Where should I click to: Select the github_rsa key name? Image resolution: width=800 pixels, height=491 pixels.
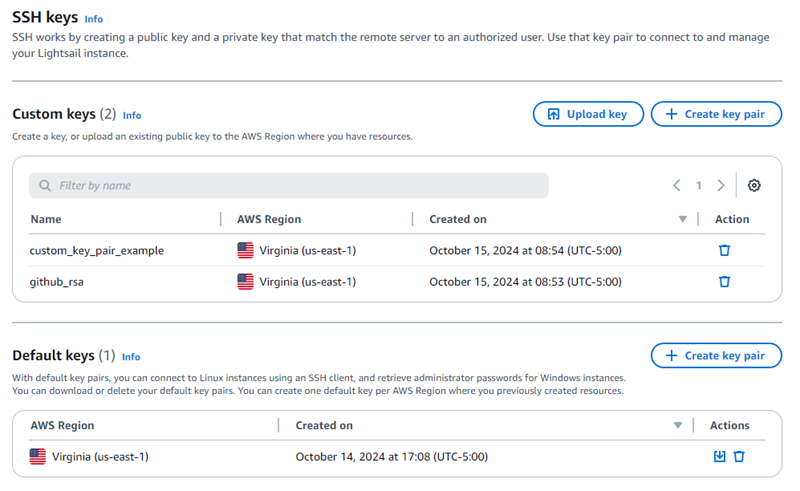(x=58, y=282)
